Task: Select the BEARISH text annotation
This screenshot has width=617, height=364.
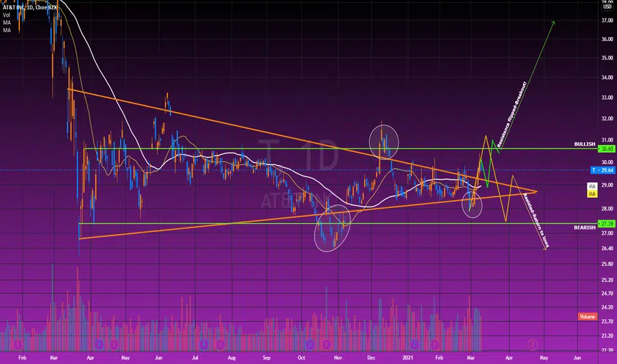Action: point(585,228)
